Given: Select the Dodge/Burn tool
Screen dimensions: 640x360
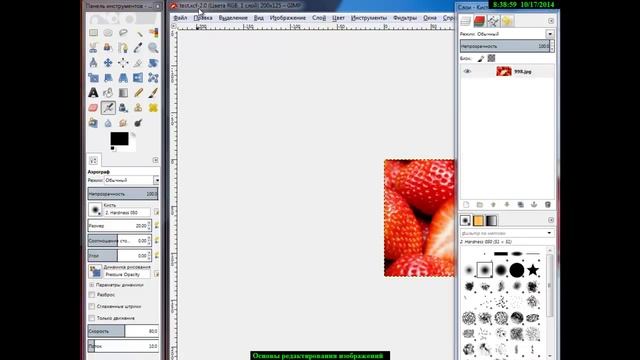Looking at the screenshot, I should pos(138,122).
